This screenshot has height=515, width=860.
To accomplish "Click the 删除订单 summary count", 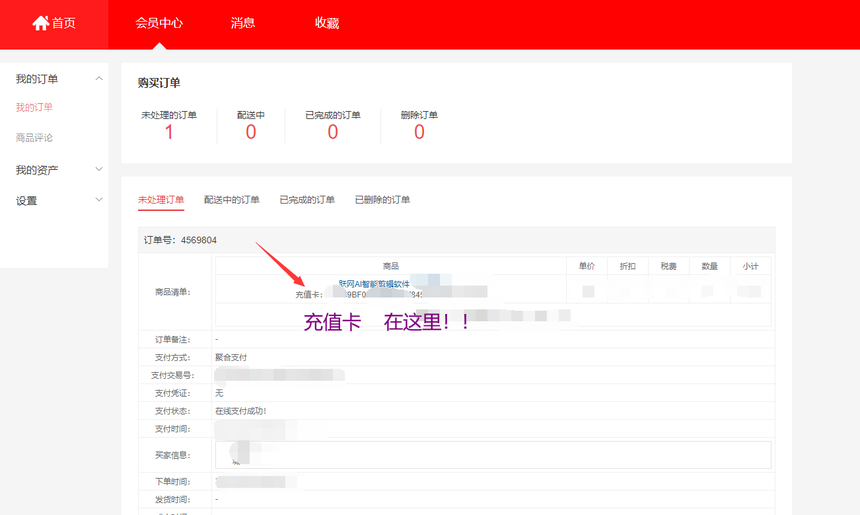I will click(x=419, y=132).
